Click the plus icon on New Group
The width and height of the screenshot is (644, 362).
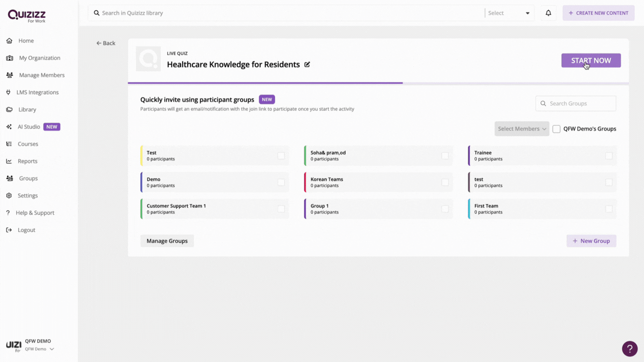pos(575,241)
